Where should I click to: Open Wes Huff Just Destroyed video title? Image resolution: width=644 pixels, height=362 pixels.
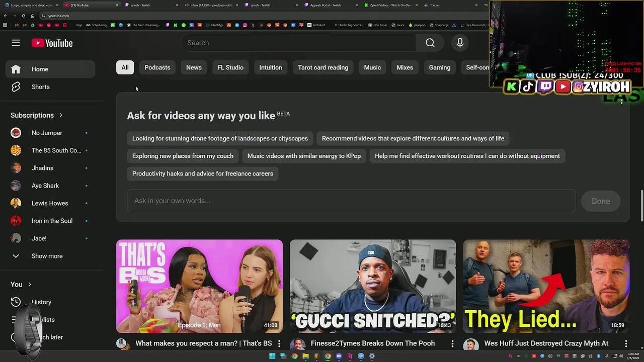[546, 343]
